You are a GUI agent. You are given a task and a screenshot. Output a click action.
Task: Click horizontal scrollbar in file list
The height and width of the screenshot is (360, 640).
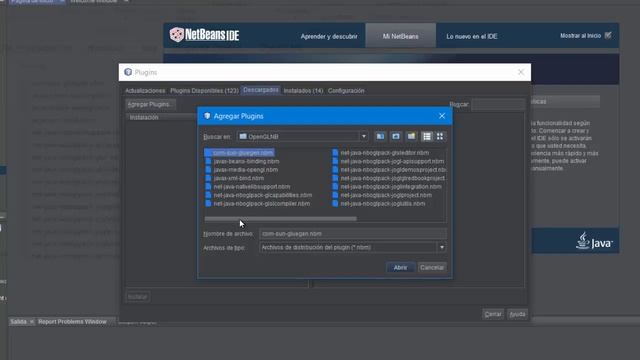280,219
